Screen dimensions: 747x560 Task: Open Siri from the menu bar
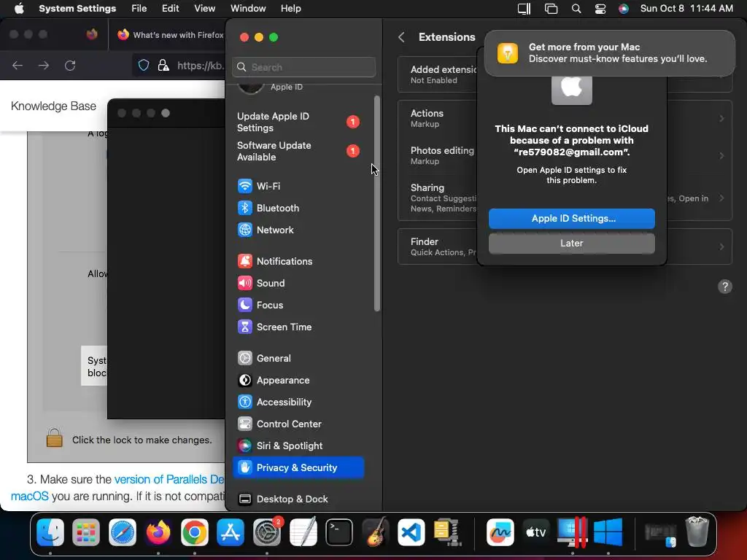click(x=623, y=9)
